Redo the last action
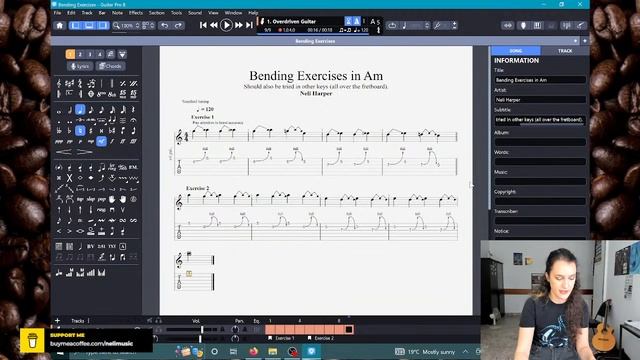The width and height of the screenshot is (640, 360). 178,25
